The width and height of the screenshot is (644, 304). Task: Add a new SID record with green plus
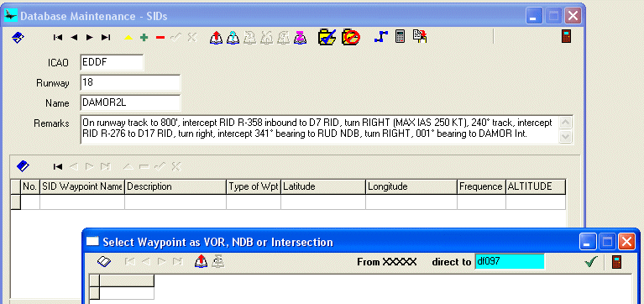click(x=144, y=38)
